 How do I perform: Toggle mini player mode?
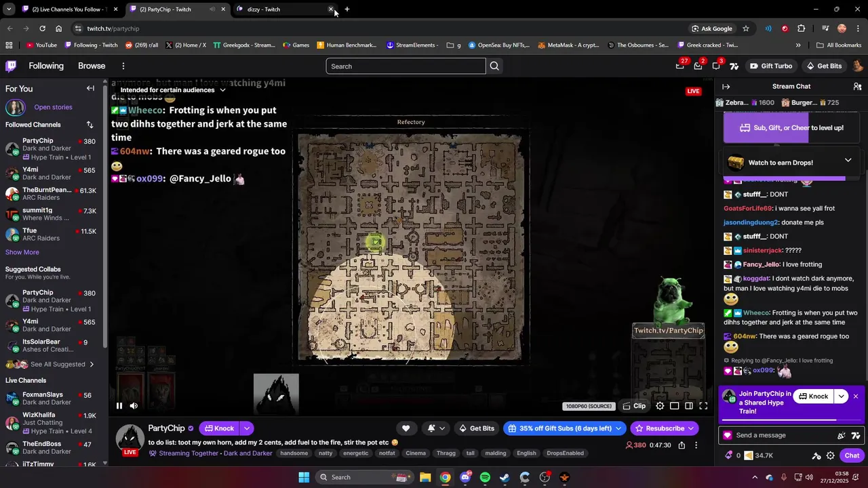674,406
